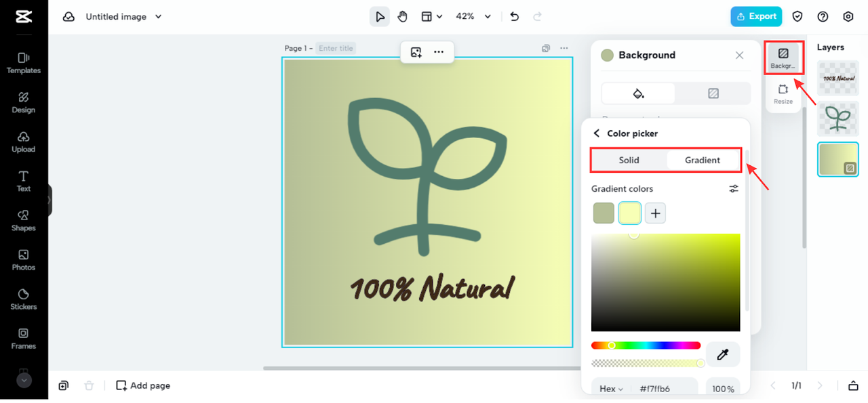Click the 100% opacity field
The height and width of the screenshot is (403, 868).
723,389
